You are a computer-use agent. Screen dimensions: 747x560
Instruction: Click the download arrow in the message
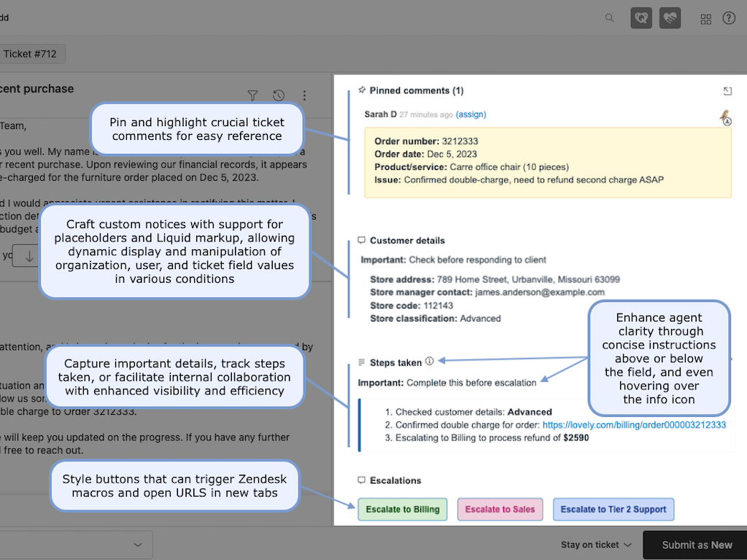(27, 257)
